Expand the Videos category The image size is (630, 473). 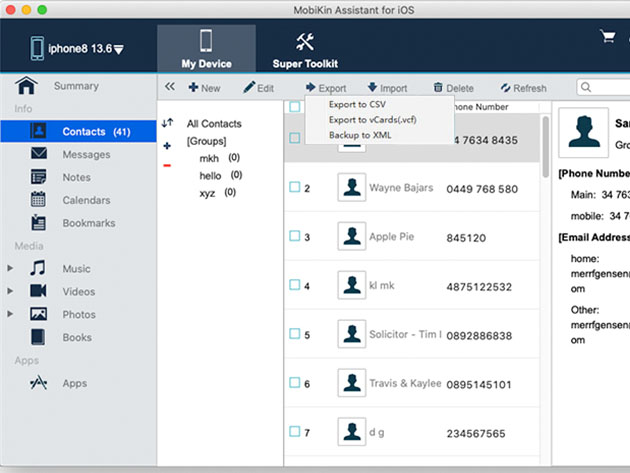pyautogui.click(x=10, y=291)
